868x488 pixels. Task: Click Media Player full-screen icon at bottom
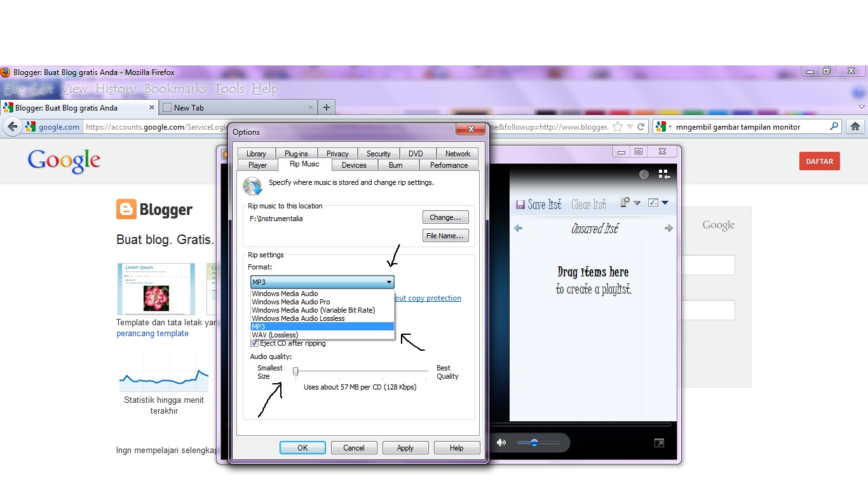(x=660, y=443)
